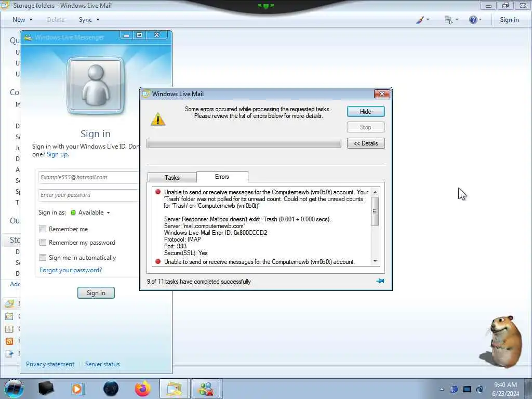Image resolution: width=532 pixels, height=399 pixels.
Task: Open the Mail shortcut icon in left sidebar
Action: pyautogui.click(x=9, y=303)
